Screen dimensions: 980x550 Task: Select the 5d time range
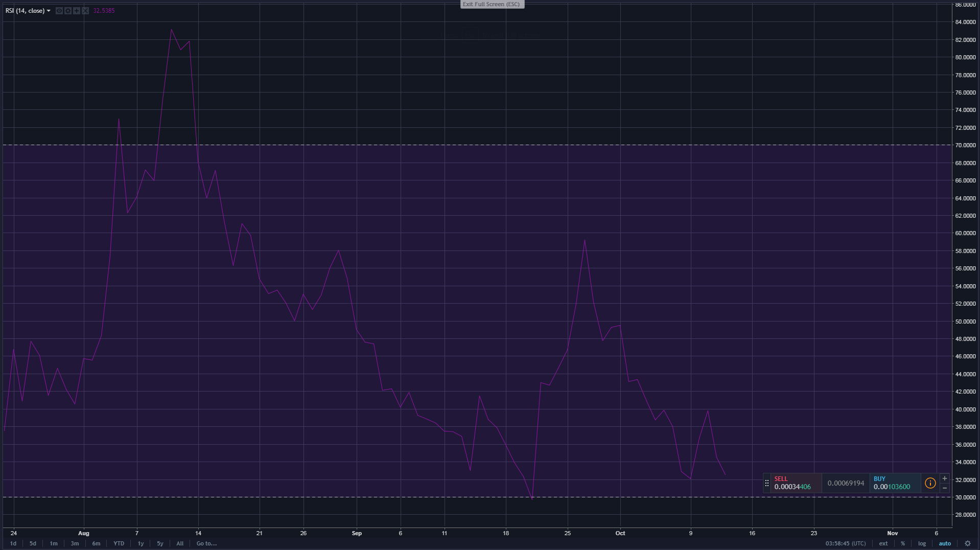[33, 543]
